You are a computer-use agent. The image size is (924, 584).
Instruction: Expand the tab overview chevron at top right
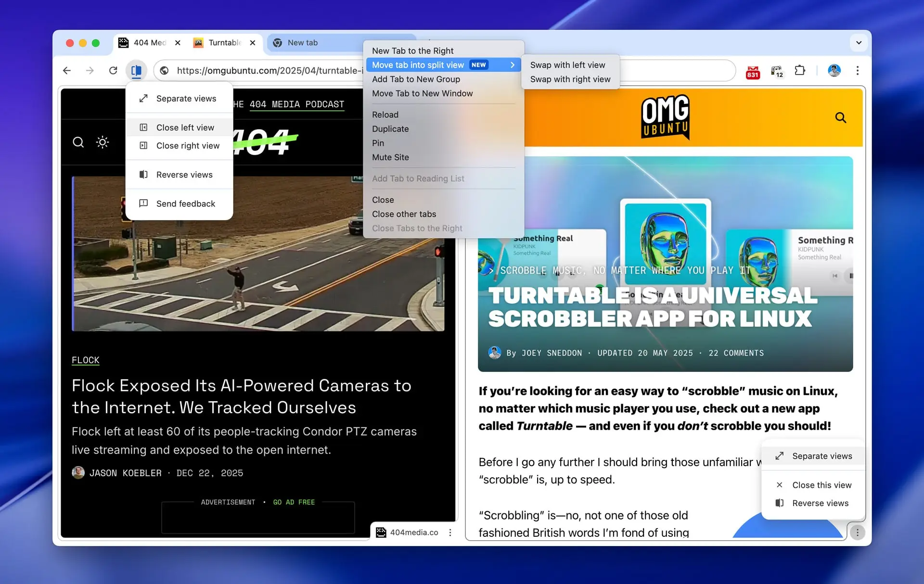(x=859, y=43)
